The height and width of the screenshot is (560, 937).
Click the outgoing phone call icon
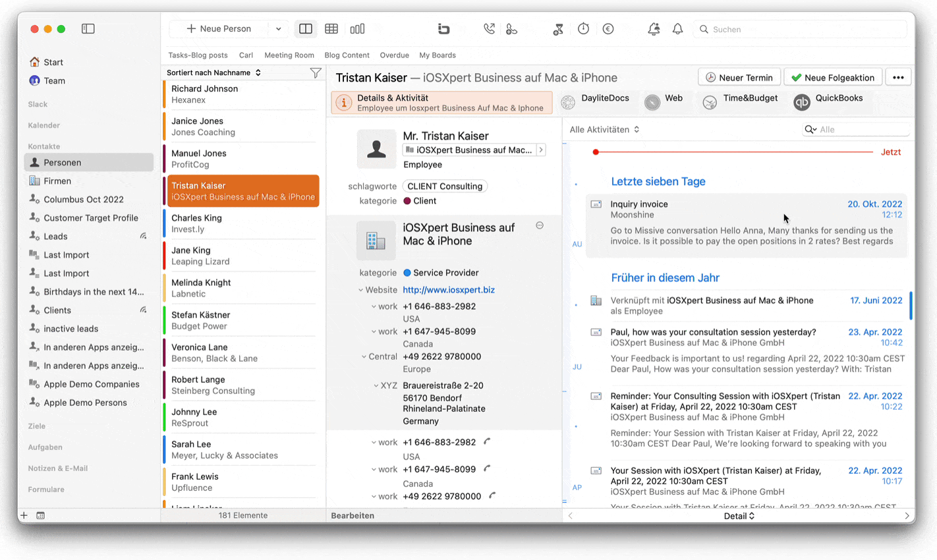[x=489, y=29]
